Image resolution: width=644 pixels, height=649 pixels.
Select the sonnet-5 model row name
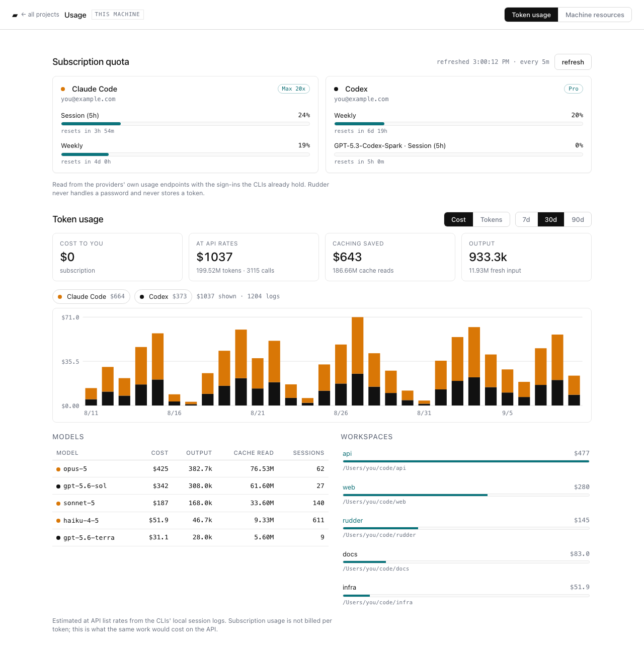pyautogui.click(x=79, y=503)
